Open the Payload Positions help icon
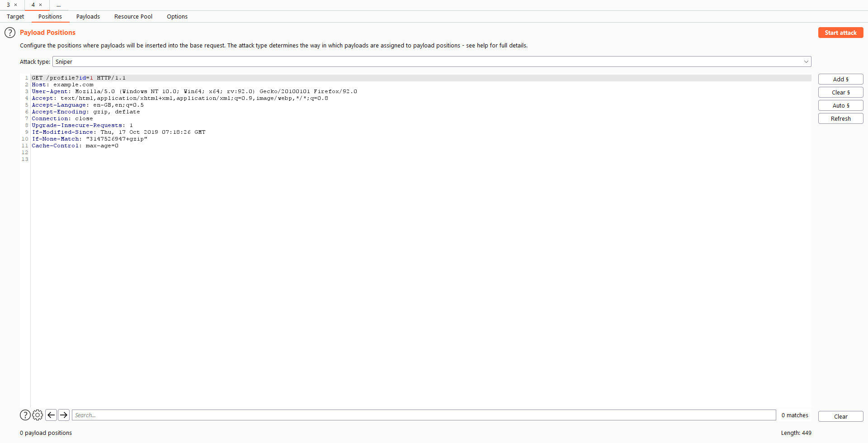The width and height of the screenshot is (868, 443). pos(10,33)
